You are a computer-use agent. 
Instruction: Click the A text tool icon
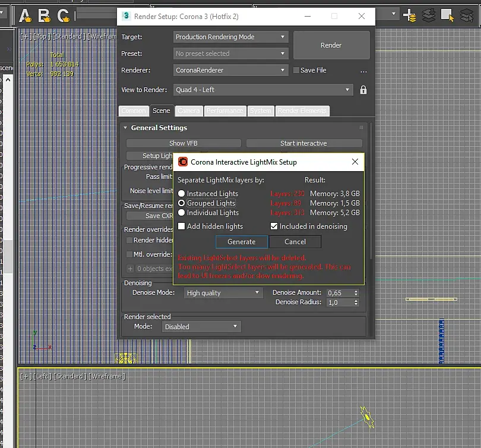[x=25, y=15]
